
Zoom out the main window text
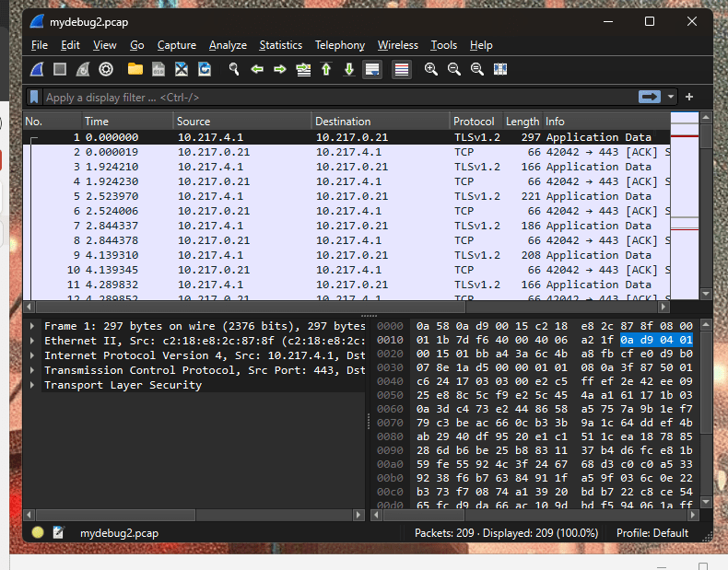pos(454,70)
